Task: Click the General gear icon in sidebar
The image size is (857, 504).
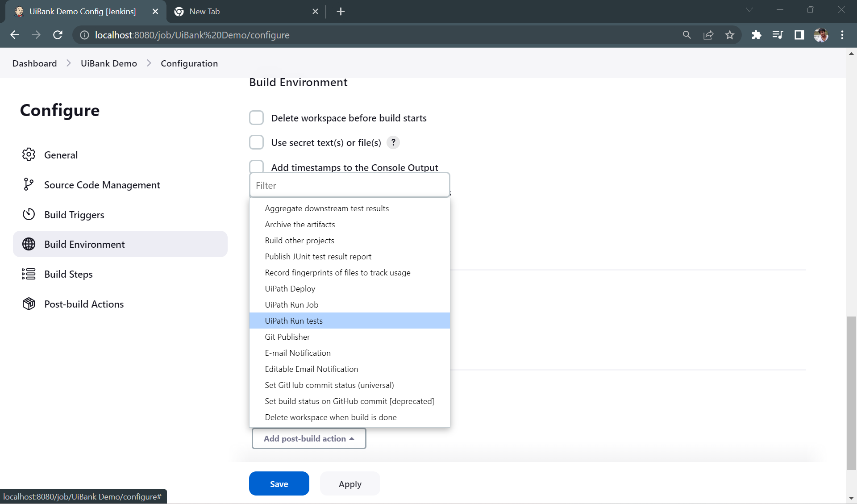Action: point(29,154)
